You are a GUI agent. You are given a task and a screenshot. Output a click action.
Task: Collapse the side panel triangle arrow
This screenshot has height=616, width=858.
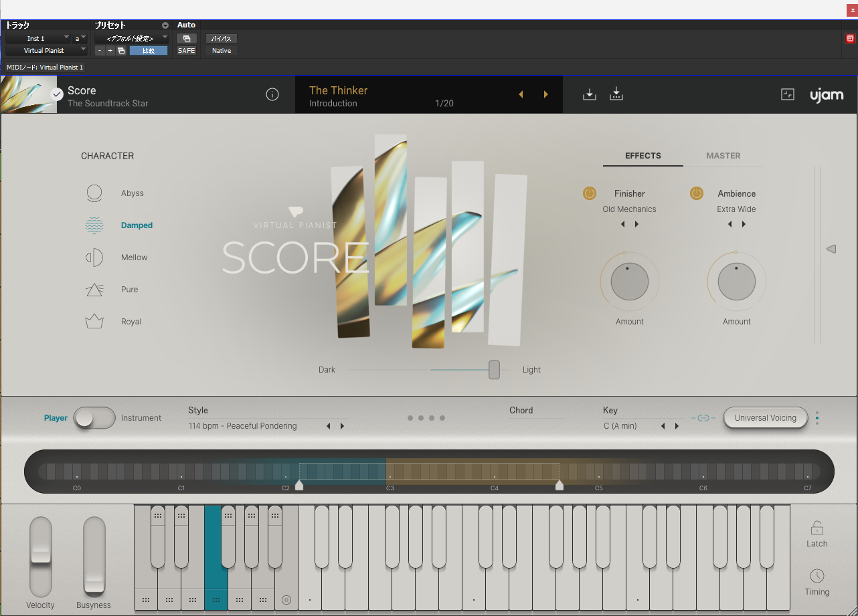point(831,249)
